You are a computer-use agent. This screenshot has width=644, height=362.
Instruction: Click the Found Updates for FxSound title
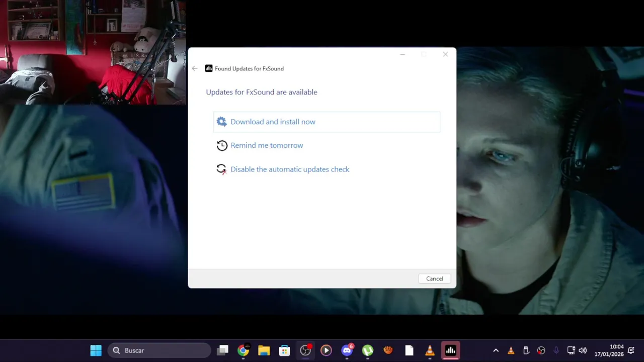(x=249, y=68)
